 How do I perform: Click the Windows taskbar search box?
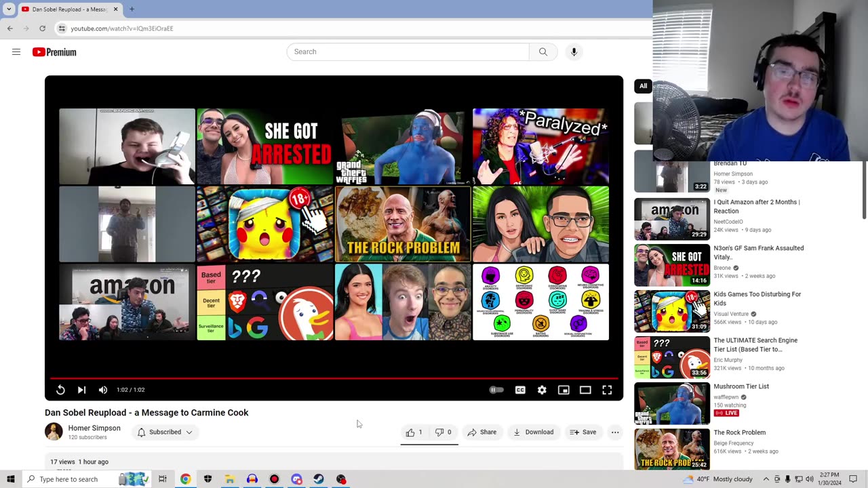pos(87,479)
